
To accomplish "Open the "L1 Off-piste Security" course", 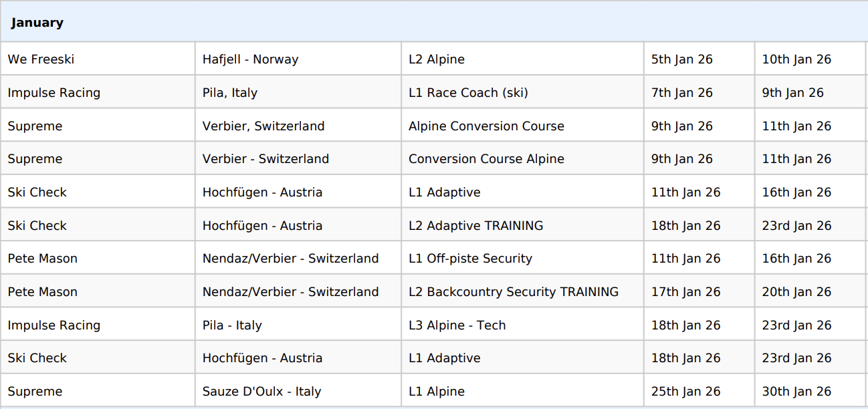I will pos(470,259).
